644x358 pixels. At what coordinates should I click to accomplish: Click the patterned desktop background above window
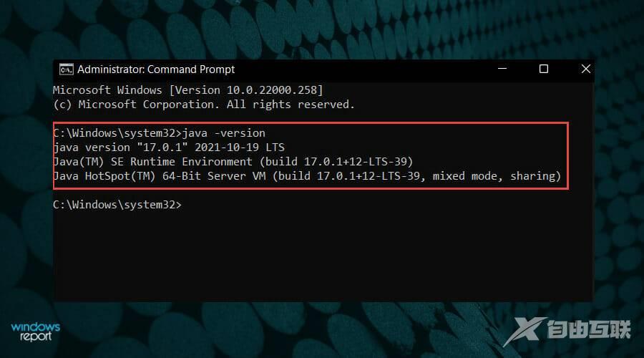tap(322, 29)
